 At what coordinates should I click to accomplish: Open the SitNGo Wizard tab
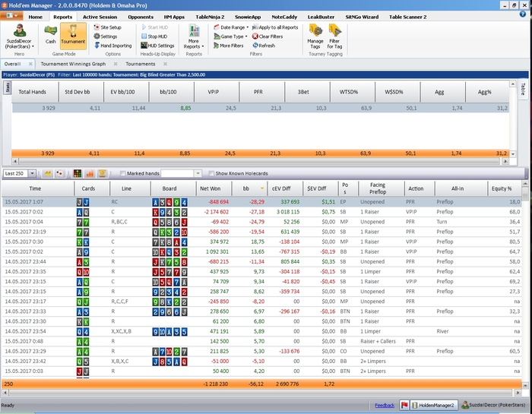click(x=362, y=17)
